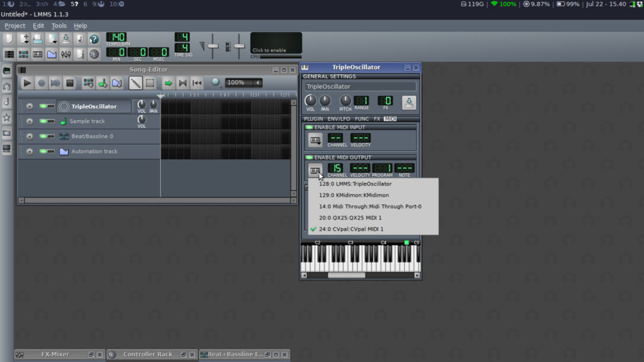Click the master volume slider
The image size is (644, 362).
coord(213,46)
